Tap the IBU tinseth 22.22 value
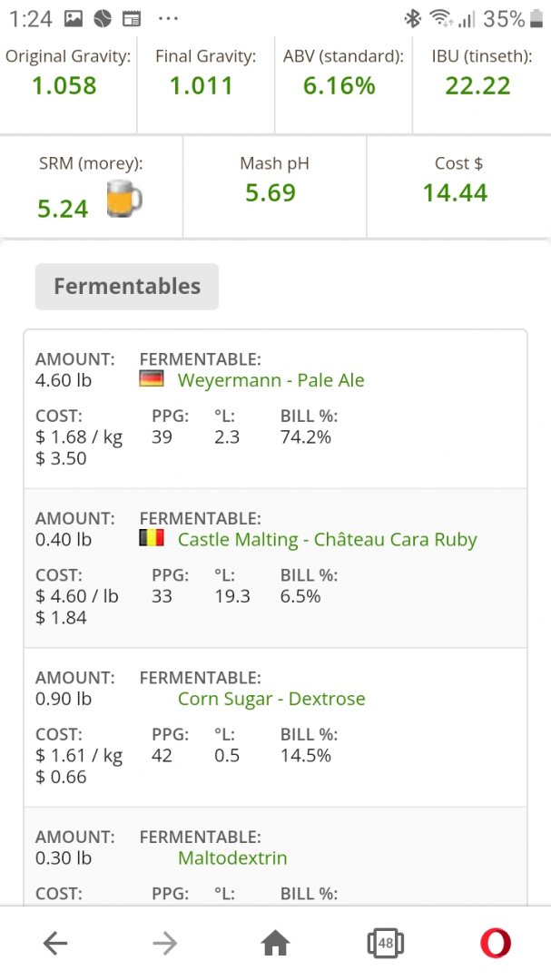 click(x=477, y=85)
